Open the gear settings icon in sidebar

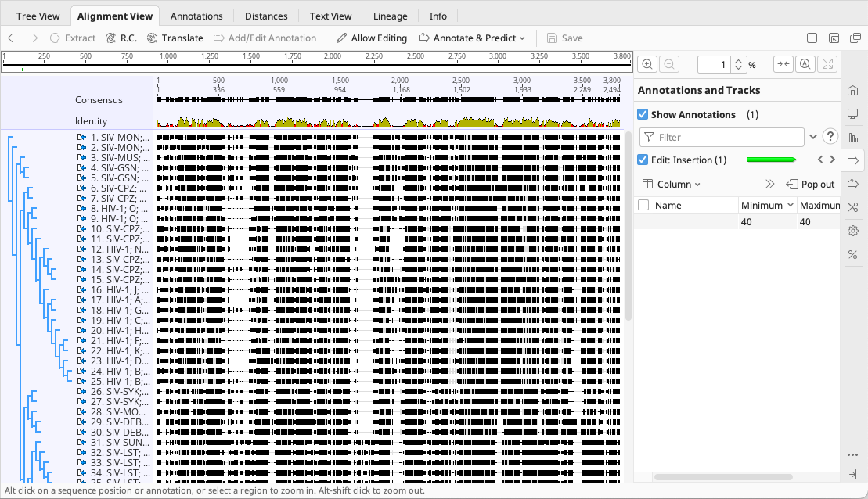[x=853, y=231]
